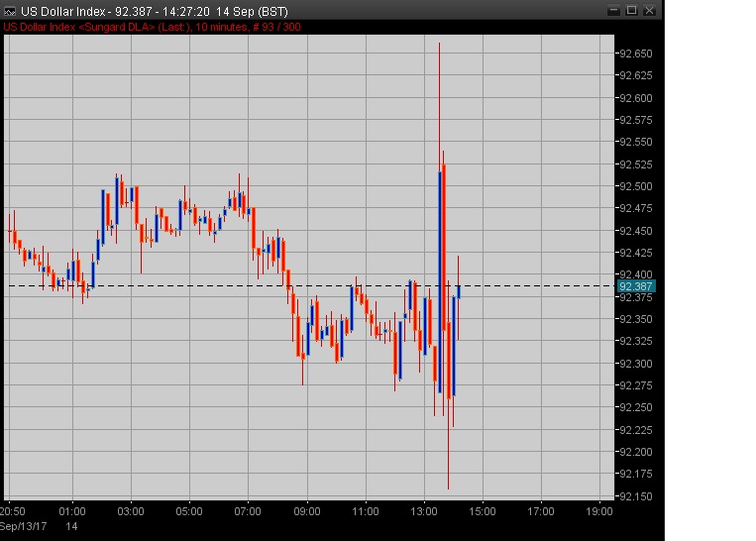This screenshot has height=541, width=756.
Task: Click the 92.150 price axis label
Action: (634, 495)
